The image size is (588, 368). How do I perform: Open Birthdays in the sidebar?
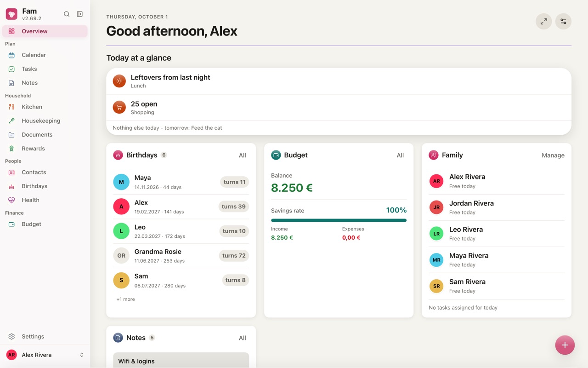coord(45,186)
